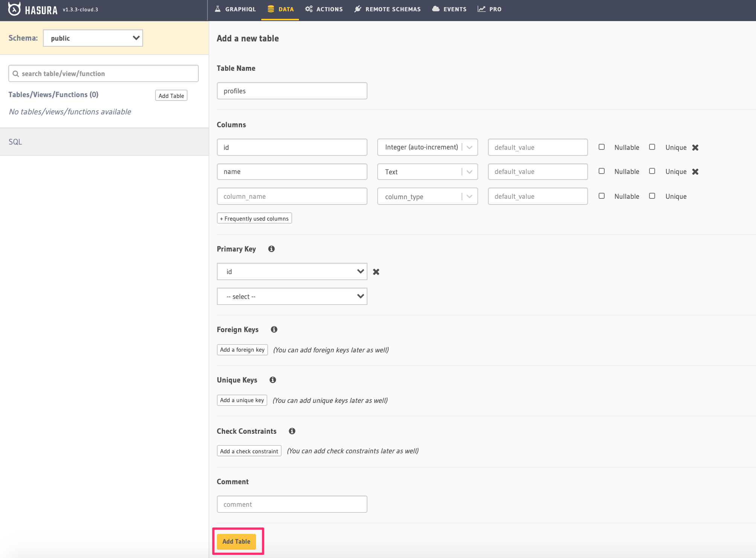Show Foreign Keys info icon
The height and width of the screenshot is (558, 756).
[274, 329]
